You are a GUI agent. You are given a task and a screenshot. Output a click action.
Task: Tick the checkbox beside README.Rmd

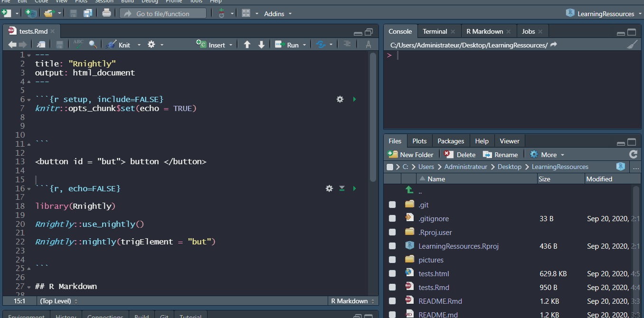click(x=392, y=301)
